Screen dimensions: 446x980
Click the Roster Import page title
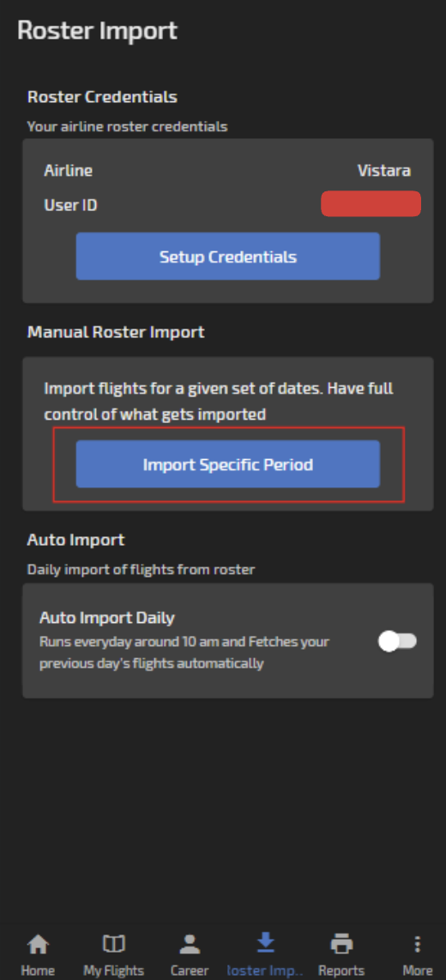click(x=98, y=31)
